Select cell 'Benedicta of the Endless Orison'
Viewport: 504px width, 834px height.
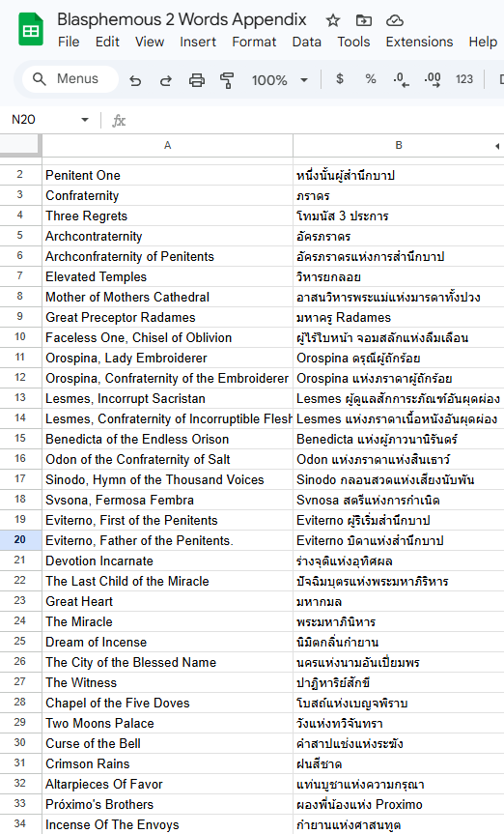pyautogui.click(x=167, y=439)
